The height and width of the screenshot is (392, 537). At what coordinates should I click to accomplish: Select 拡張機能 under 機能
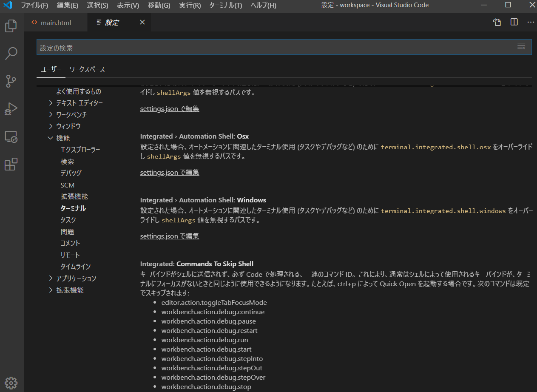pos(74,196)
